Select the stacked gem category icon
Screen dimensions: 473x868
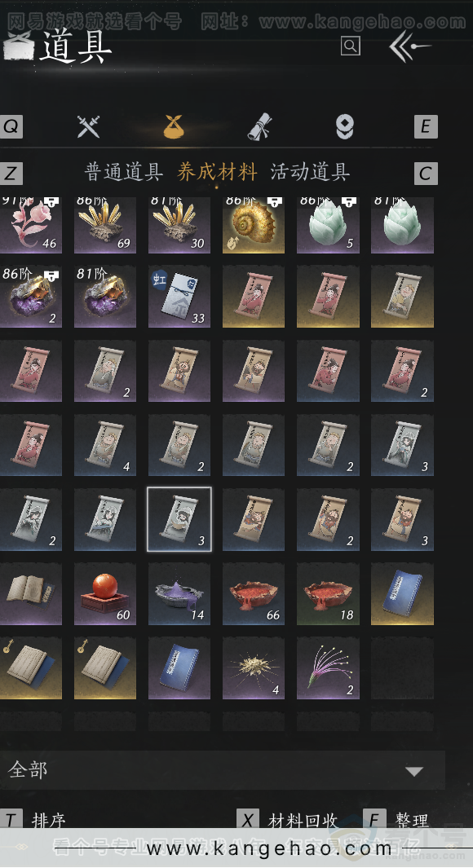(344, 127)
